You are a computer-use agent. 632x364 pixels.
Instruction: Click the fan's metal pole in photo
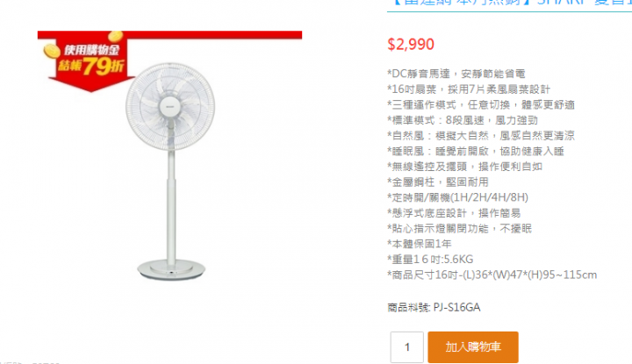[171, 205]
